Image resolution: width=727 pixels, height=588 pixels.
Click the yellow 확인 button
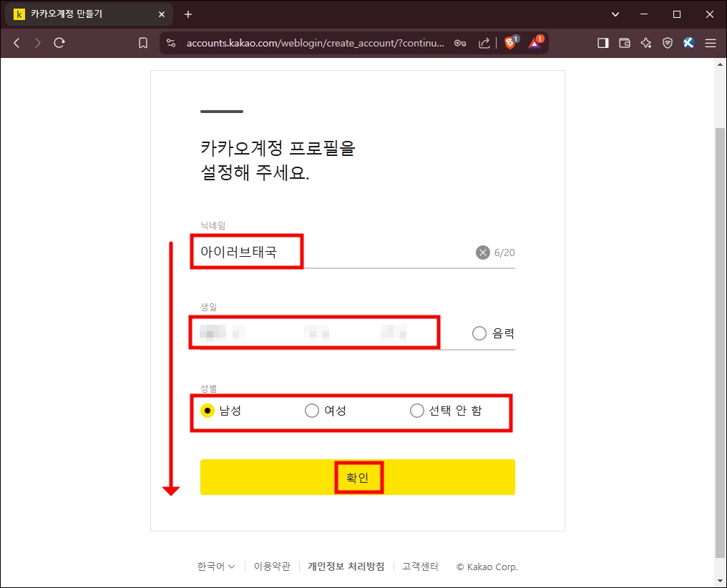click(x=358, y=477)
